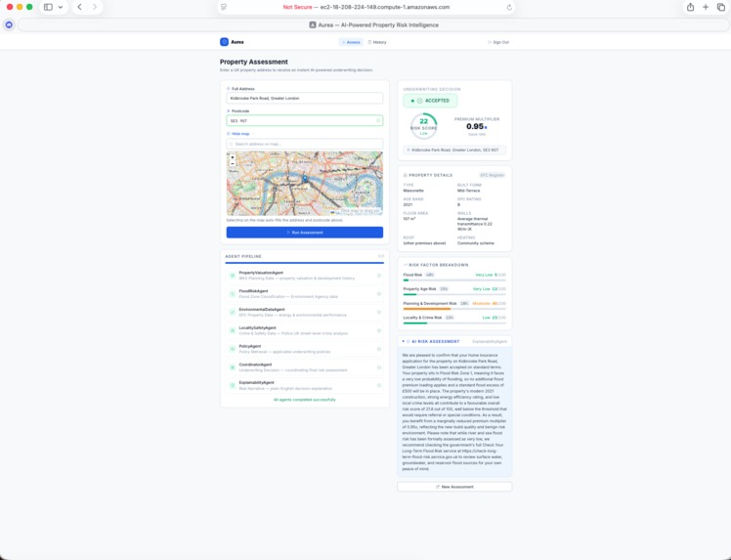Open a new Safari tab

coord(706,7)
